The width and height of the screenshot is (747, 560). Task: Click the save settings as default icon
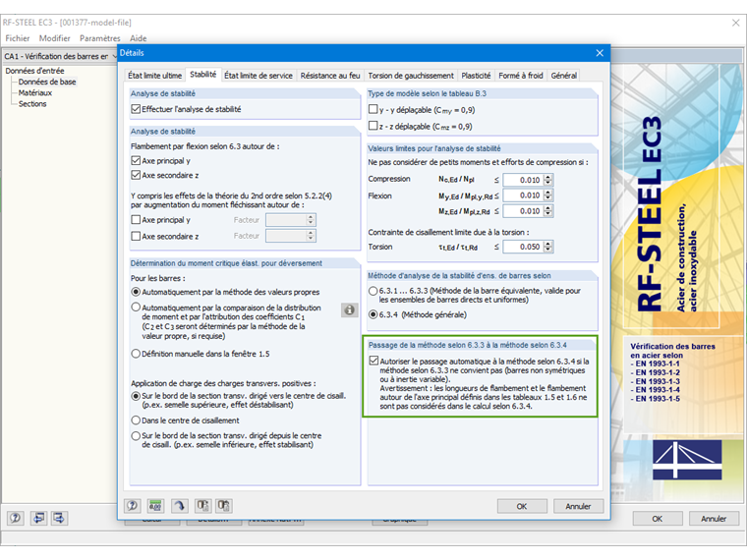pyautogui.click(x=224, y=506)
